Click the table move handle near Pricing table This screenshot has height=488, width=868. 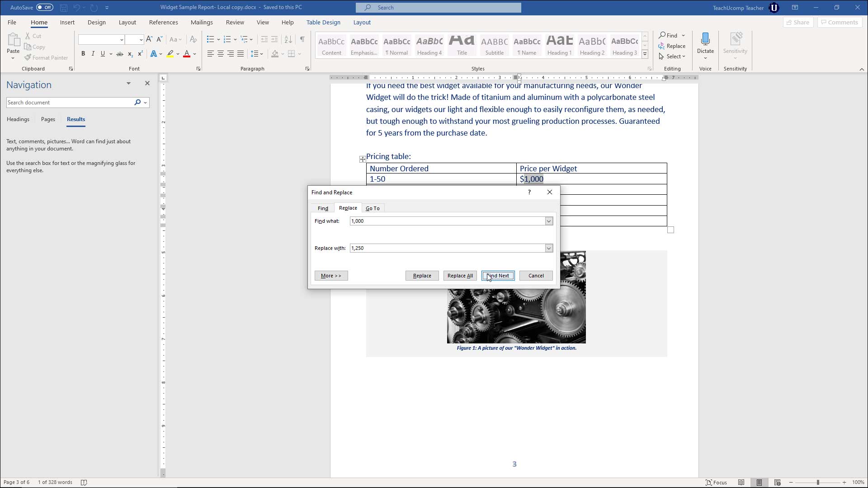point(363,159)
